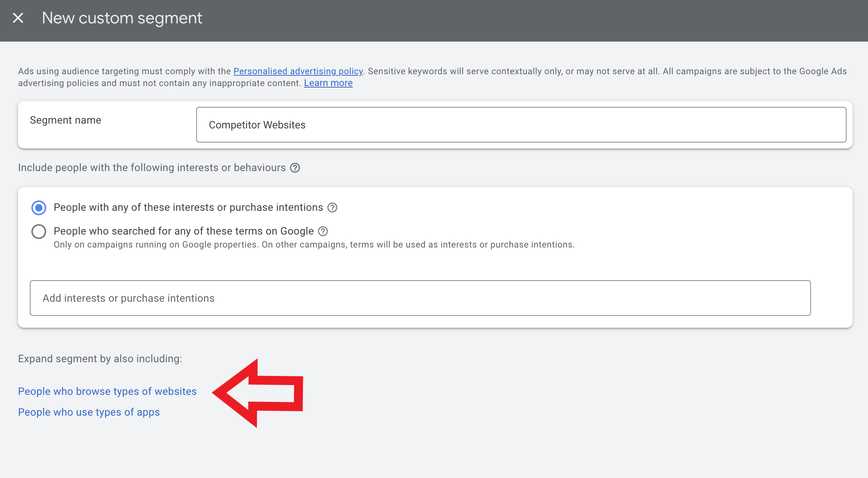This screenshot has width=868, height=478.
Task: Select the searched terms on Google radio button
Action: click(x=38, y=231)
